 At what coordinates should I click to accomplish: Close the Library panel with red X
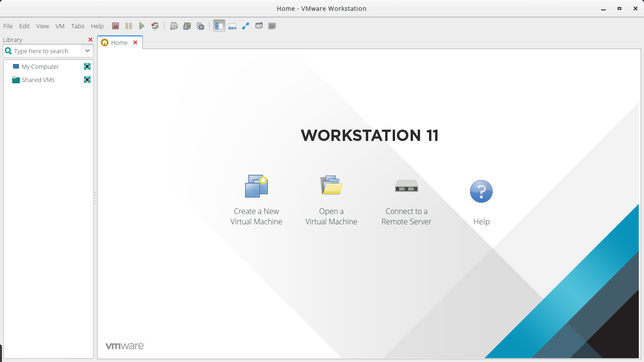click(x=91, y=40)
